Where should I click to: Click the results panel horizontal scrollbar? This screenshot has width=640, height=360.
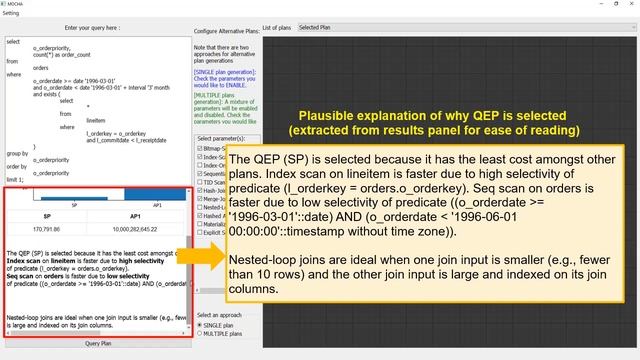tap(55, 333)
